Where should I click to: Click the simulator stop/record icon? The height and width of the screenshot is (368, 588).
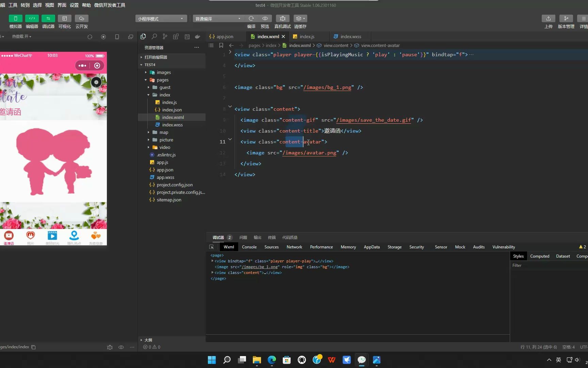pos(103,37)
